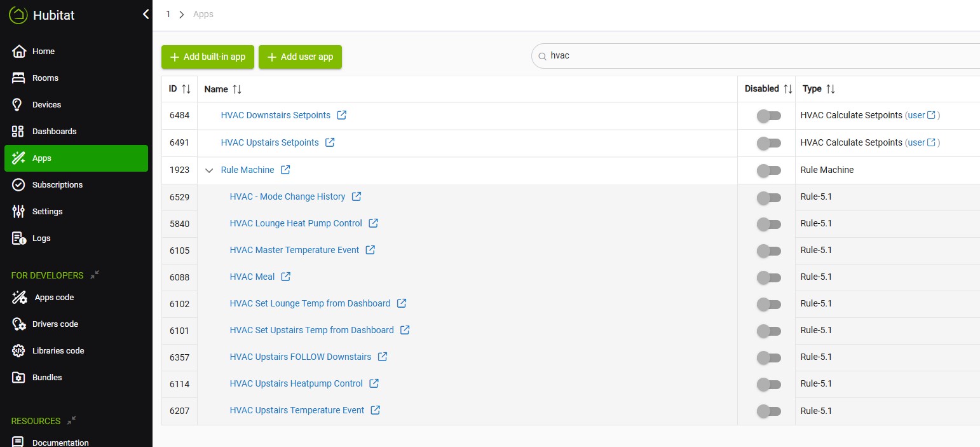The height and width of the screenshot is (447, 980).
Task: Click the sort arrows on Type column
Action: pyautogui.click(x=830, y=89)
